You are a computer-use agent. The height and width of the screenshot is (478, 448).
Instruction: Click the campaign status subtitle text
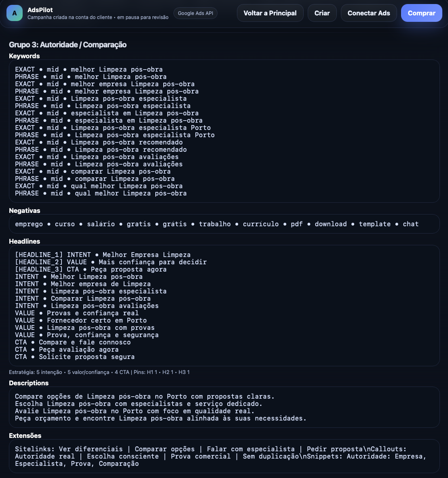(98, 17)
